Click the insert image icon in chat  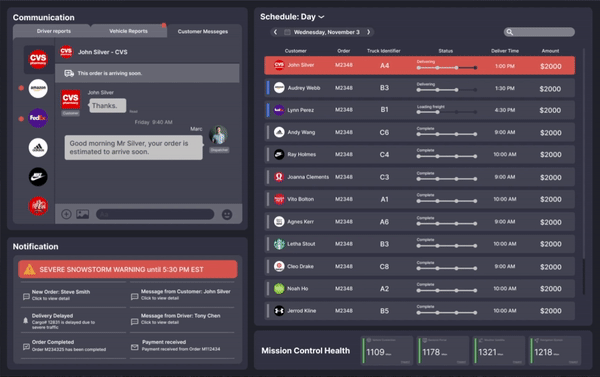point(83,214)
